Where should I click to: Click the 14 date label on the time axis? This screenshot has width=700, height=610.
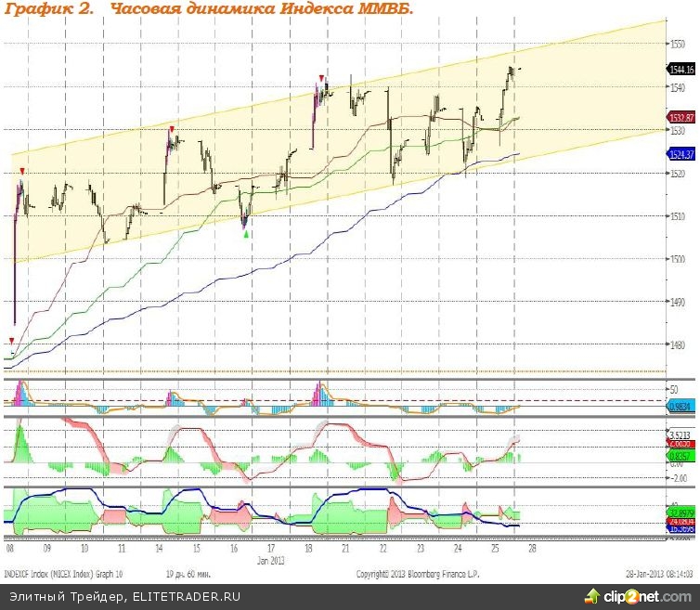coord(160,549)
